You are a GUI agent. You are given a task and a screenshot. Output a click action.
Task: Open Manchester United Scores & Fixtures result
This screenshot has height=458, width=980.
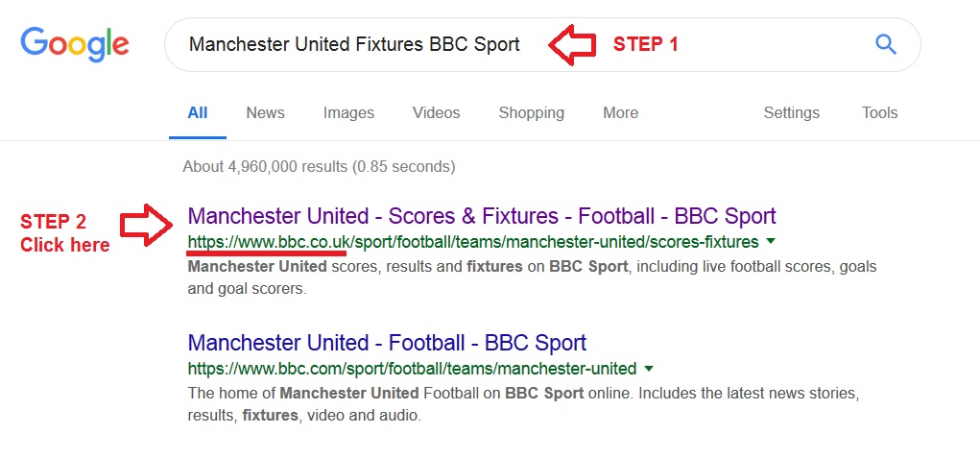click(482, 216)
